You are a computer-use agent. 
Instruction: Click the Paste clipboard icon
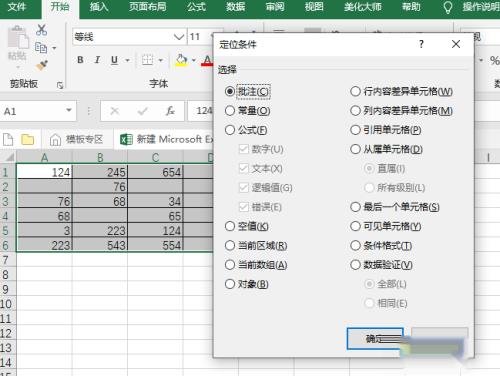pyautogui.click(x=18, y=38)
